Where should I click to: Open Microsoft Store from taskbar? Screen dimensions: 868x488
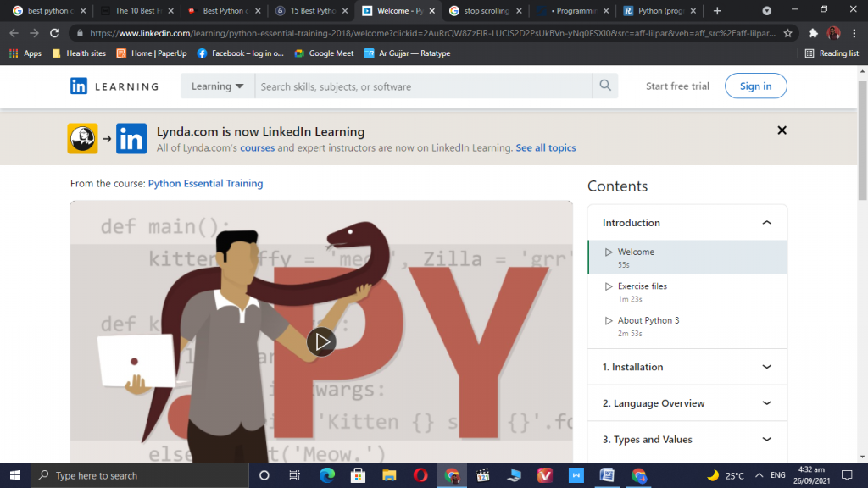click(x=358, y=475)
